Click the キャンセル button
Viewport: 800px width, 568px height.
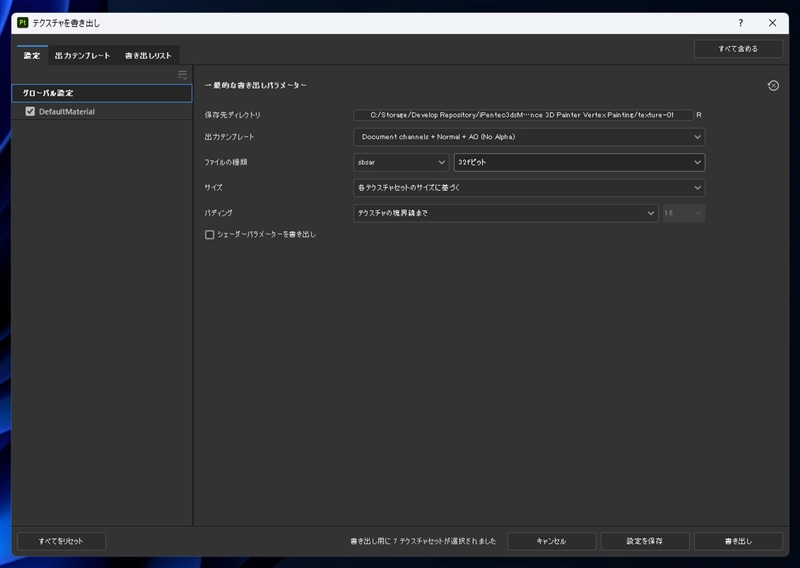pyautogui.click(x=552, y=541)
